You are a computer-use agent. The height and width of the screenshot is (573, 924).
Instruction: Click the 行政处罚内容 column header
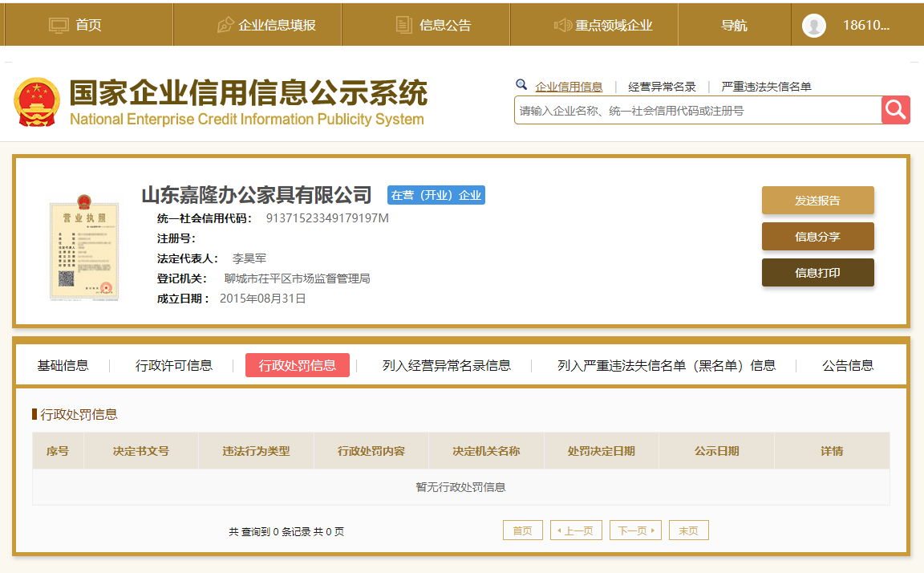coord(371,451)
